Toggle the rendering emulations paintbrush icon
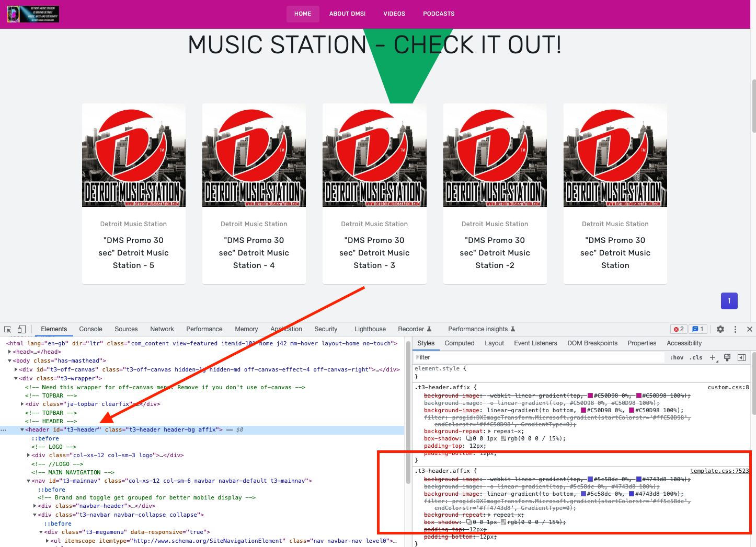756x547 pixels. point(727,357)
